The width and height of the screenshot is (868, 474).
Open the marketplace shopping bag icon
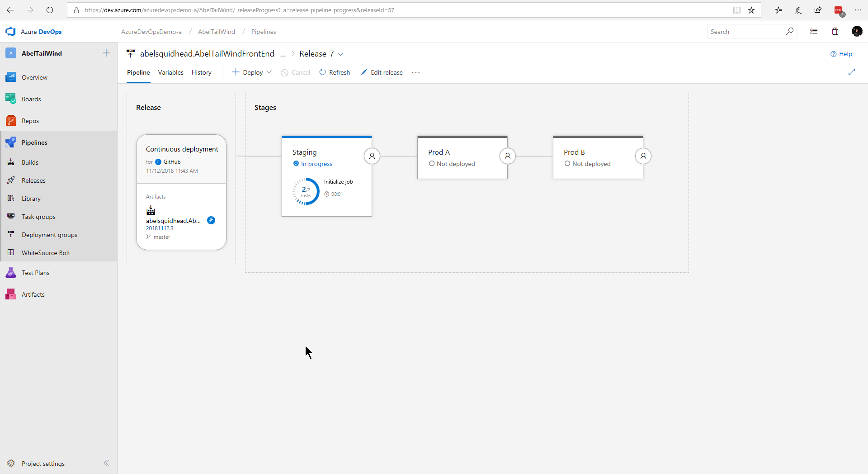coord(835,31)
